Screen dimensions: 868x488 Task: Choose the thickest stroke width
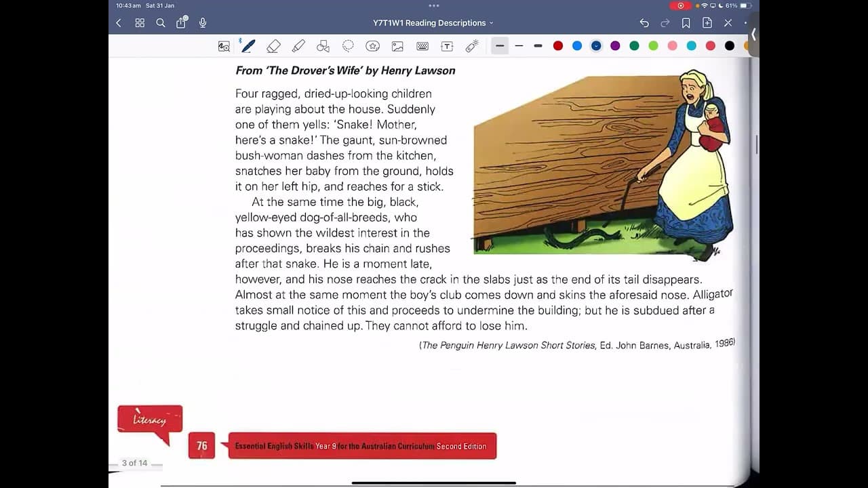pyautogui.click(x=538, y=46)
